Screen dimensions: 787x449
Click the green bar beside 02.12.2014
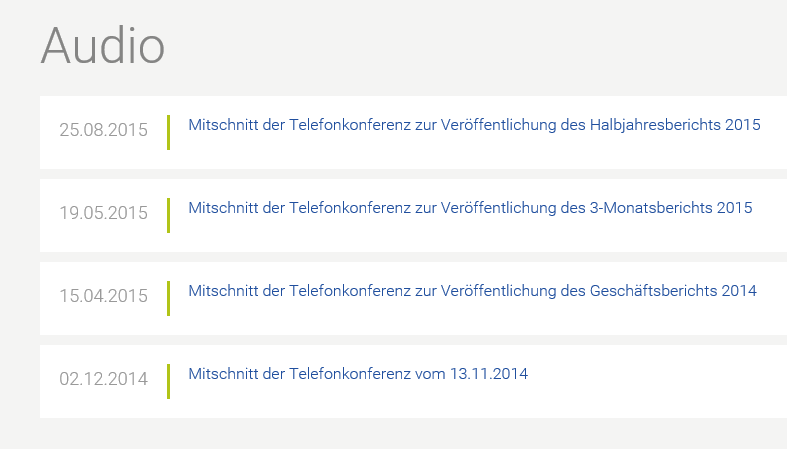pos(168,381)
